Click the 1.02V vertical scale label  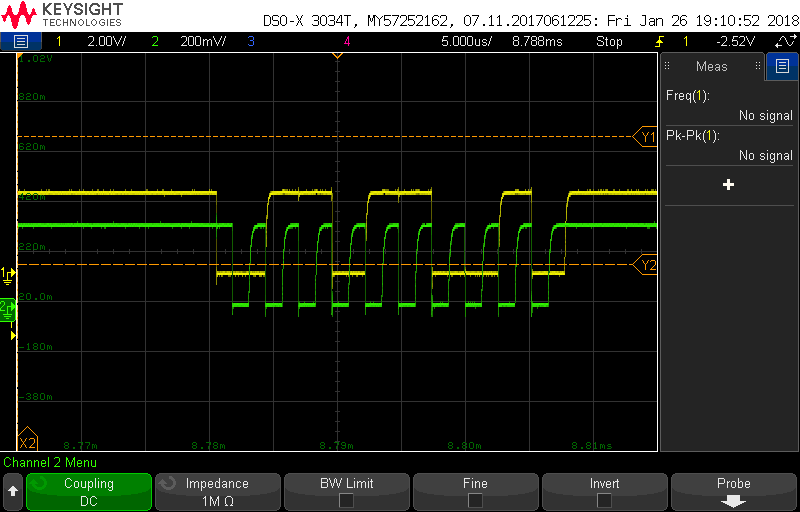tap(36, 59)
